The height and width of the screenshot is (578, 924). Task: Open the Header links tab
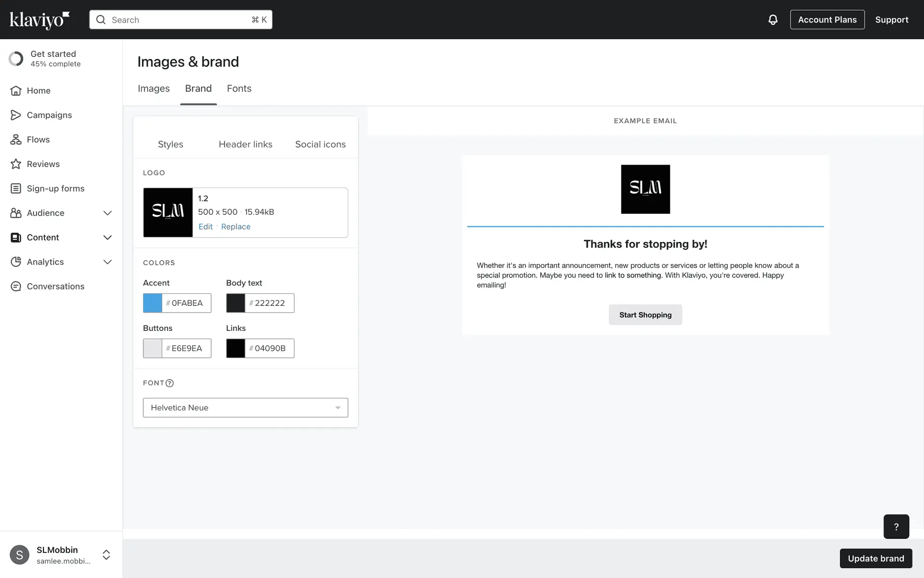pos(245,144)
